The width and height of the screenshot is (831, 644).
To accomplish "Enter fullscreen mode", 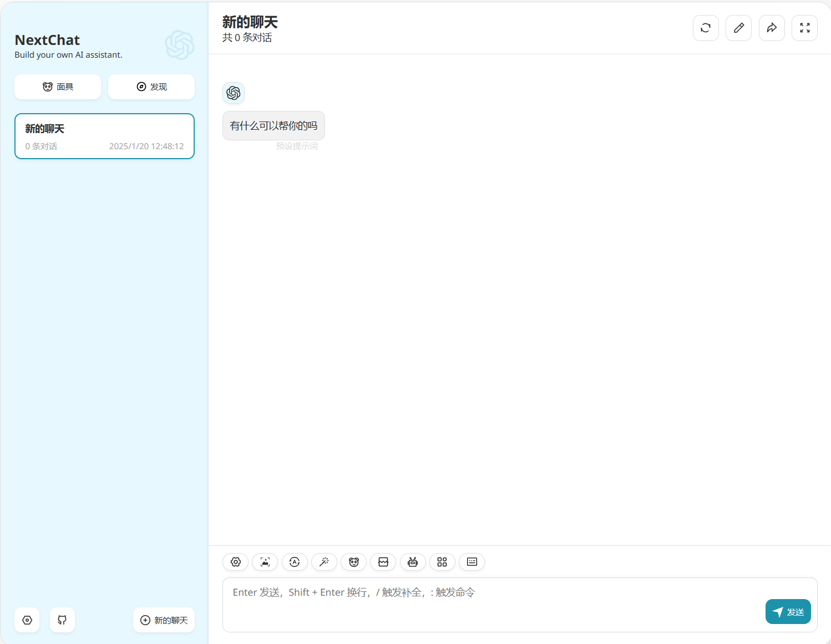I will coord(804,28).
